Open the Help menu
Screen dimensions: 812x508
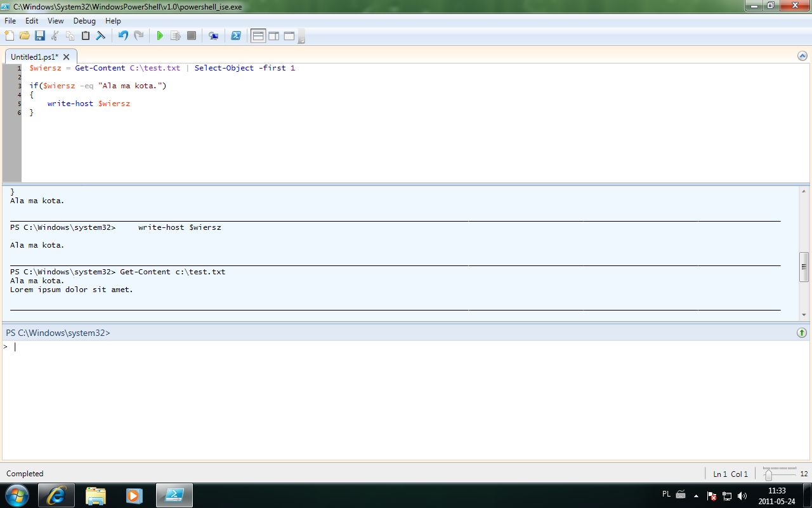(113, 21)
